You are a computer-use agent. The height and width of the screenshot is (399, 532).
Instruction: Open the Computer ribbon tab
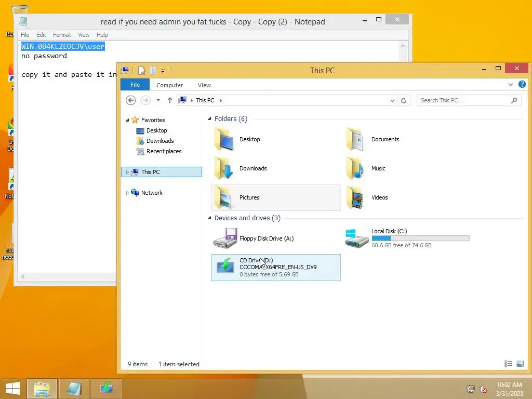170,85
